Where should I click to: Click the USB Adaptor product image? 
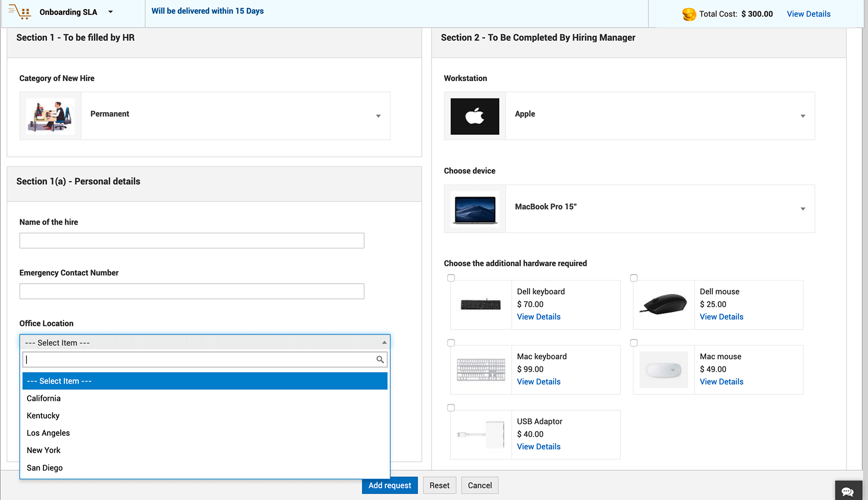coord(480,434)
